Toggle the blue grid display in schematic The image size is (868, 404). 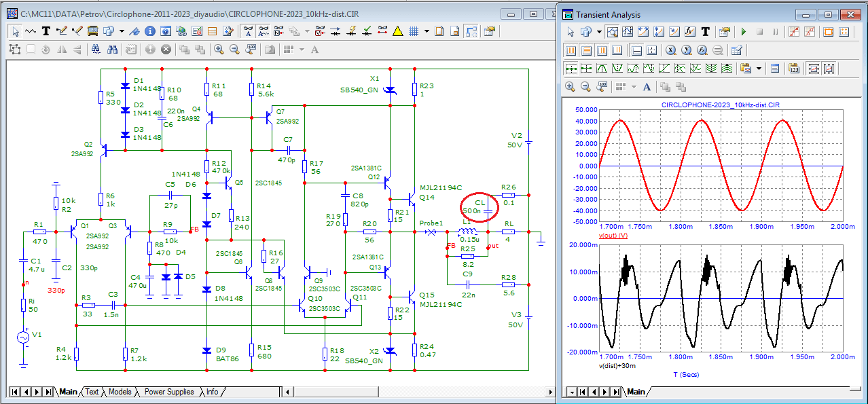click(x=413, y=31)
